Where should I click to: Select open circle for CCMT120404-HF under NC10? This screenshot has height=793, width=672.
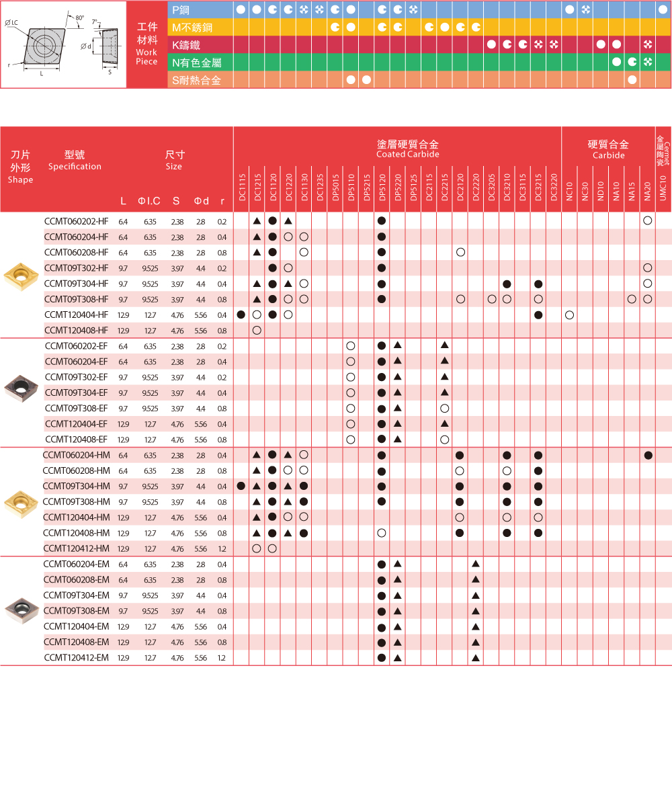[x=569, y=315]
